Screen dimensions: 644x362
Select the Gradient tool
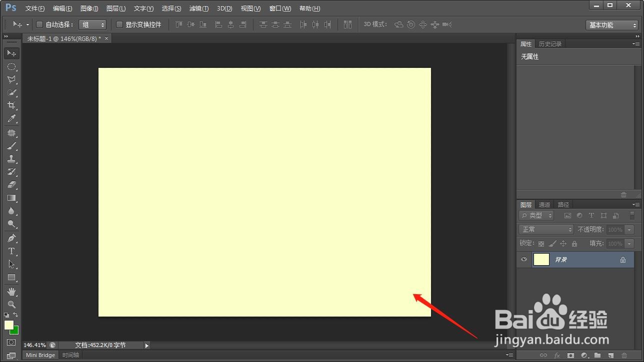coord(11,198)
